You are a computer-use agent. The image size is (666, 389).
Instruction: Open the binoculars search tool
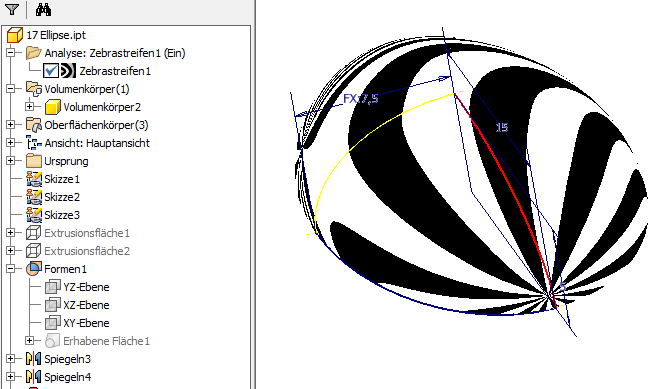coord(43,9)
